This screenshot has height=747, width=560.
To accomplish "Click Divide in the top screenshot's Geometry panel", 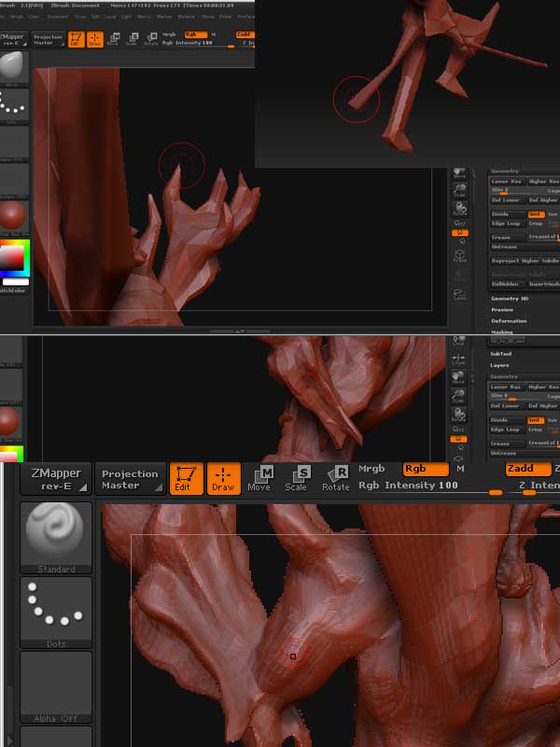I will 507,215.
